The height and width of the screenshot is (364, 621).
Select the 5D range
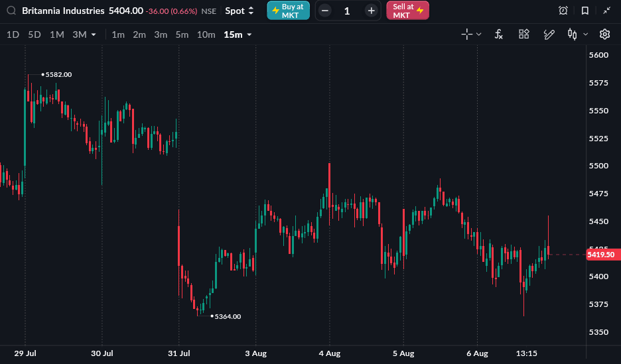[34, 35]
